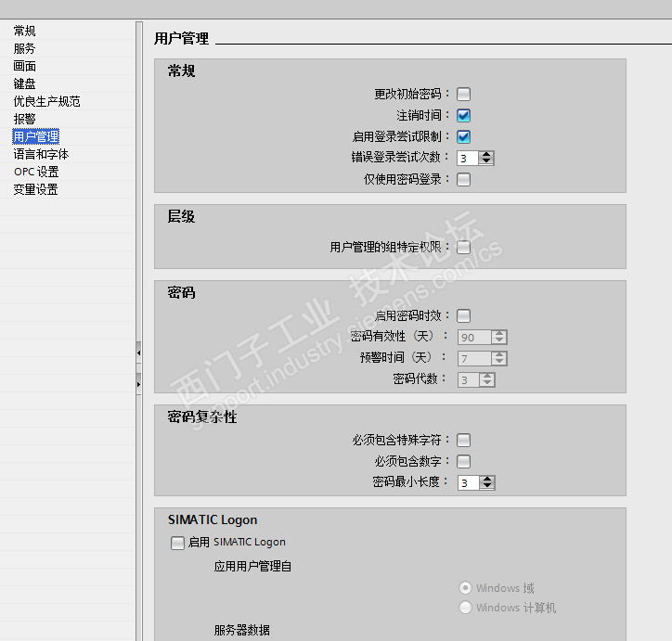Increase 预警时间（天） spinner up arrow
The image size is (672, 641).
click(x=498, y=355)
